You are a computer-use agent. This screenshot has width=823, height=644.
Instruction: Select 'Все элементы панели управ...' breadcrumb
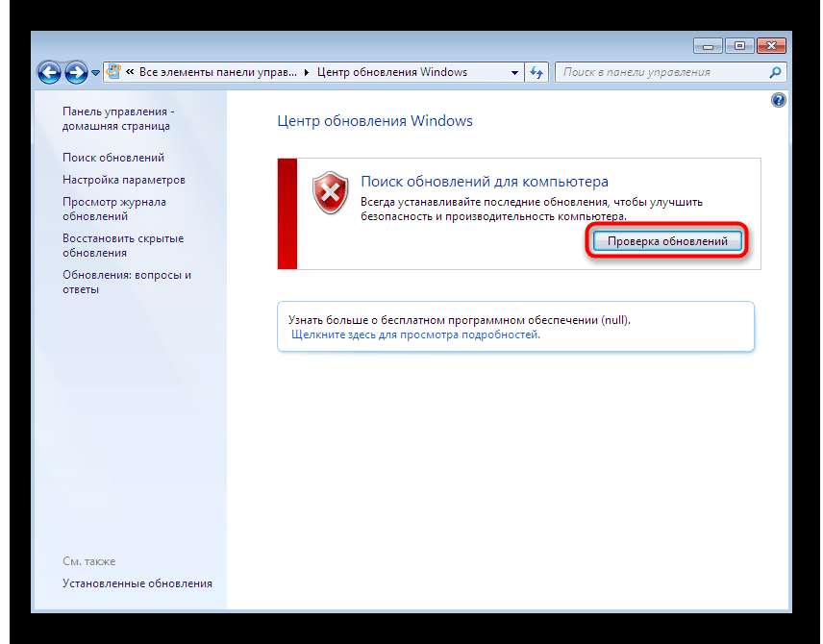point(218,72)
